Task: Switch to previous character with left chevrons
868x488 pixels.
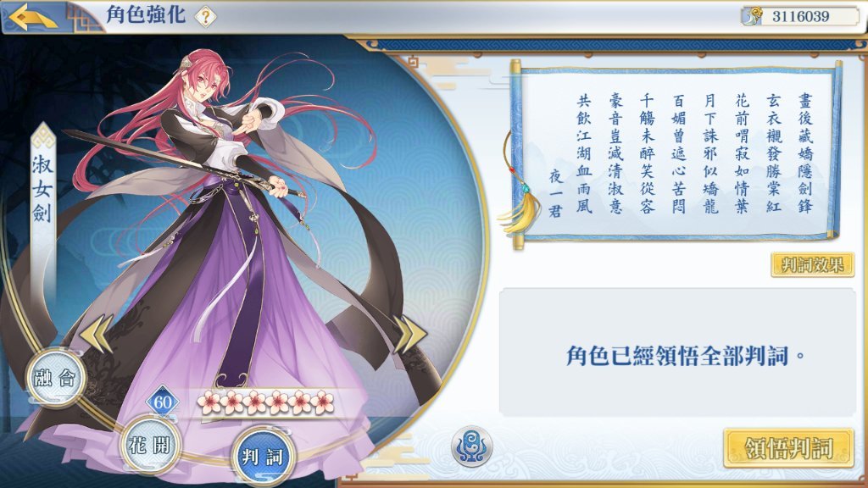Action: pyautogui.click(x=96, y=333)
